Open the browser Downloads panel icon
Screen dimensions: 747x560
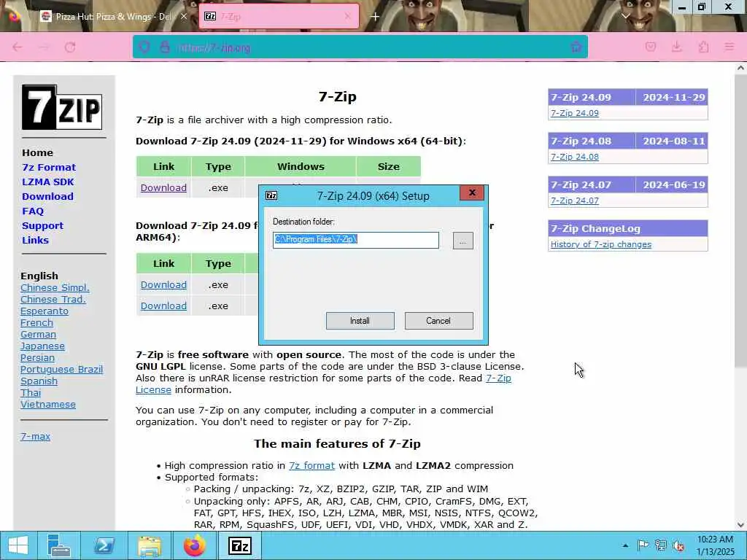click(x=676, y=47)
